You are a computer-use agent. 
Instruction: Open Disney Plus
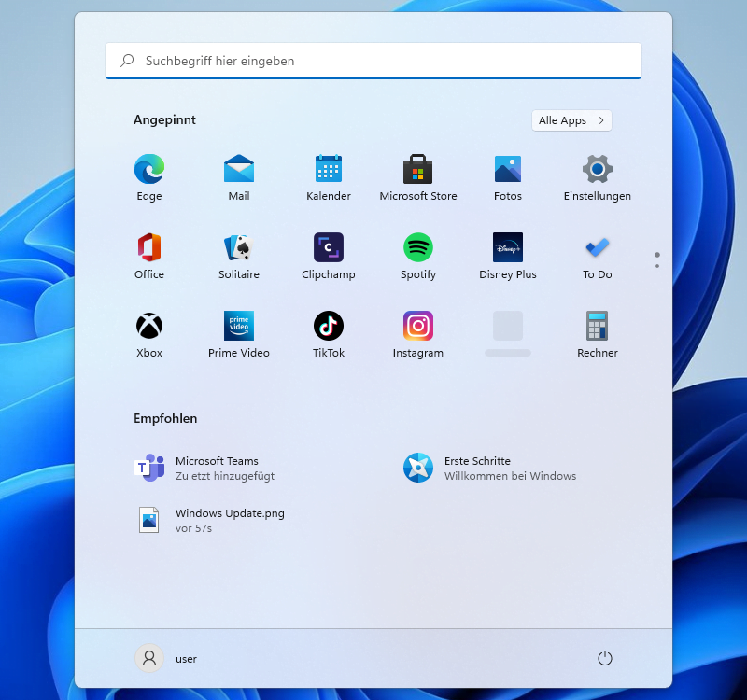(x=507, y=256)
